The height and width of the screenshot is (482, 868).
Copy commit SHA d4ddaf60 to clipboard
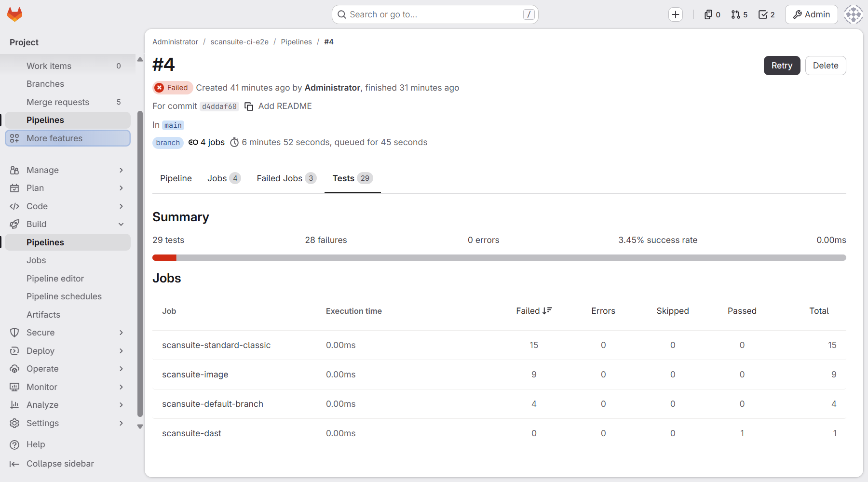coord(249,107)
